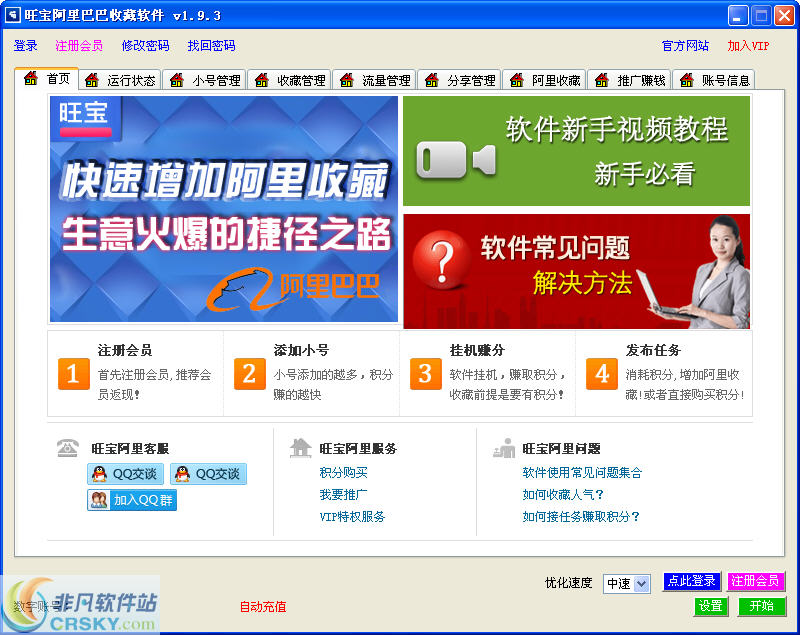The width and height of the screenshot is (800, 635).
Task: Open the 如何接任务赚取积分? link
Action: click(x=581, y=517)
